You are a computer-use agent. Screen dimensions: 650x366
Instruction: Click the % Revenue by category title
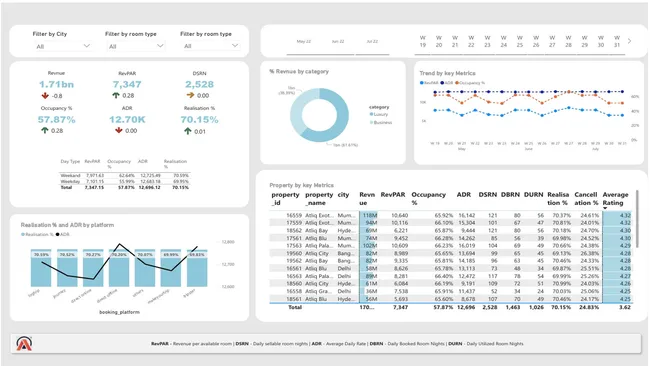pyautogui.click(x=299, y=72)
